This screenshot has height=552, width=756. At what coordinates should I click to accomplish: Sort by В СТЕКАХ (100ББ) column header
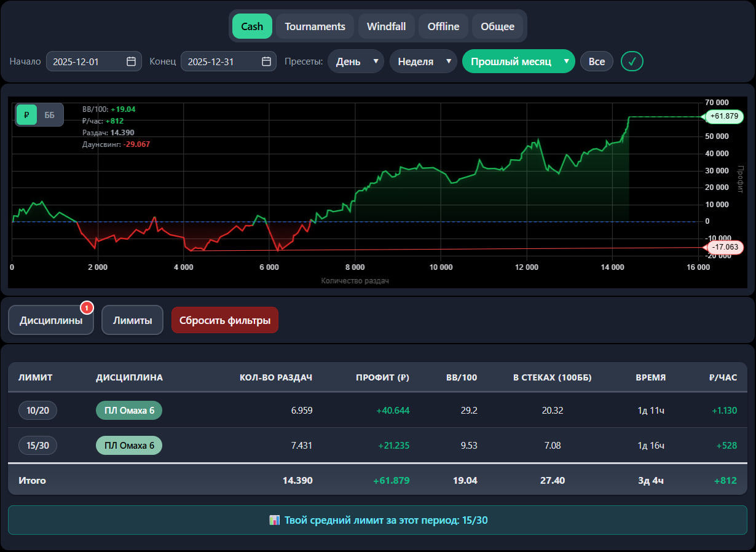[553, 377]
